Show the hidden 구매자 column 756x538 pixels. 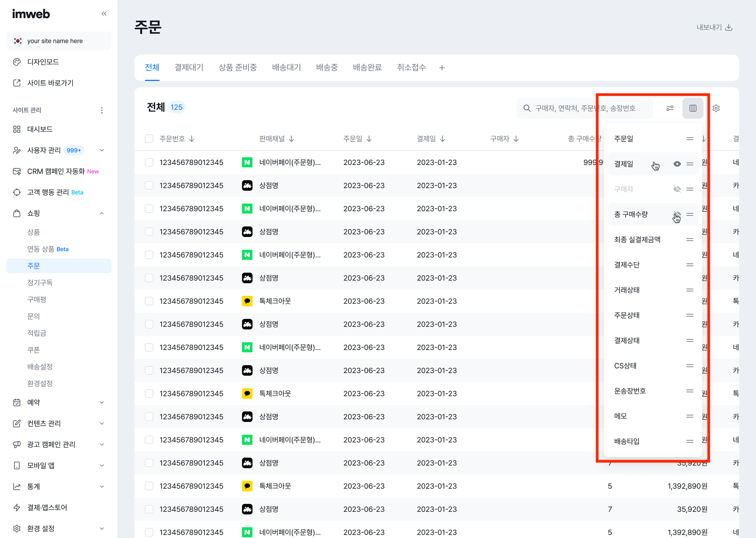[677, 189]
